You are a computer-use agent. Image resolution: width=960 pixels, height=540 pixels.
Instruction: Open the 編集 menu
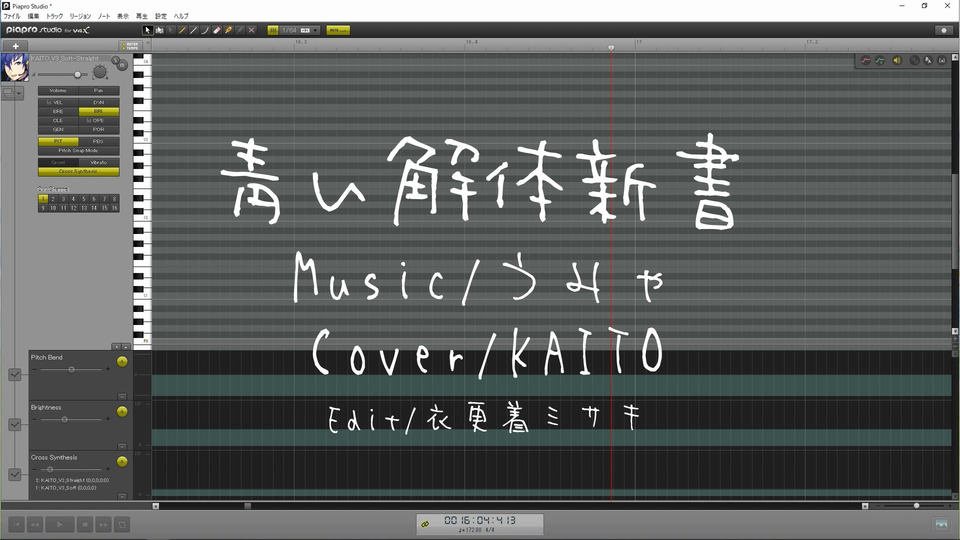click(x=33, y=17)
